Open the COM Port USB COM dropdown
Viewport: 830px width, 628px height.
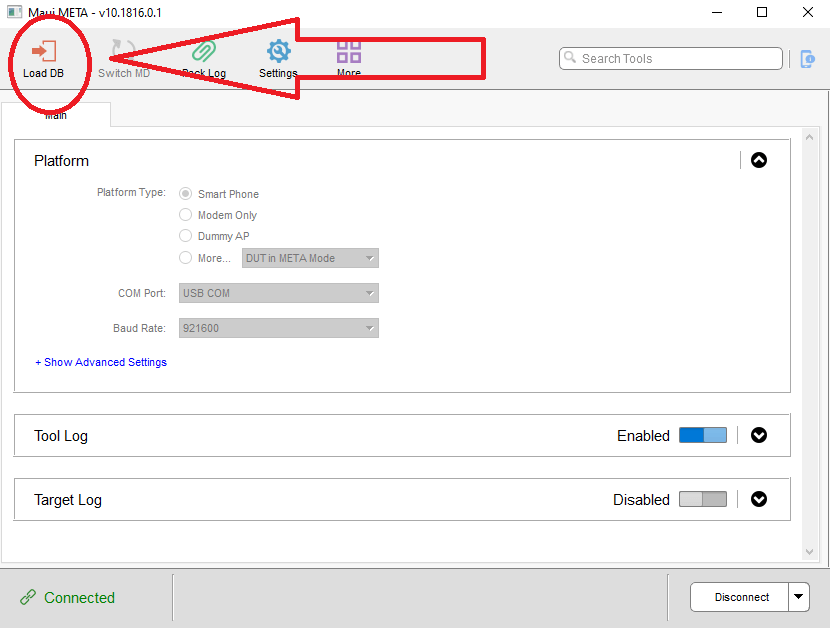[278, 293]
